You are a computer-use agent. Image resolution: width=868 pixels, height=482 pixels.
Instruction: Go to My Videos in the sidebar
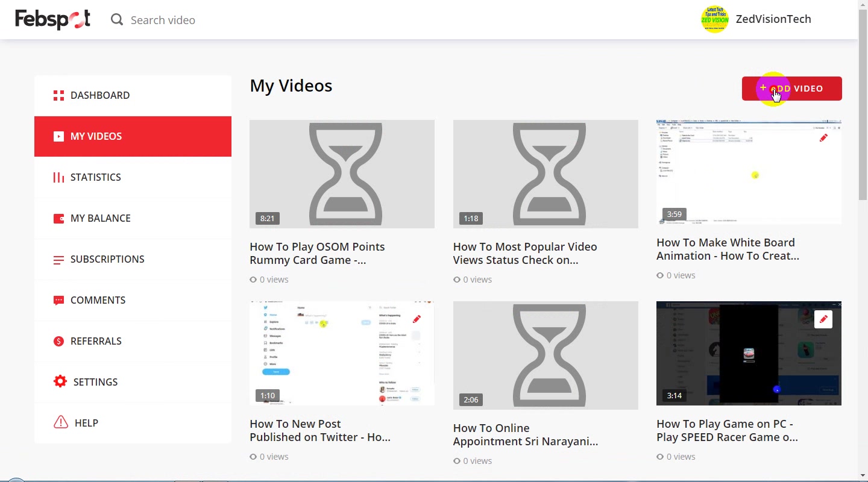click(x=133, y=136)
